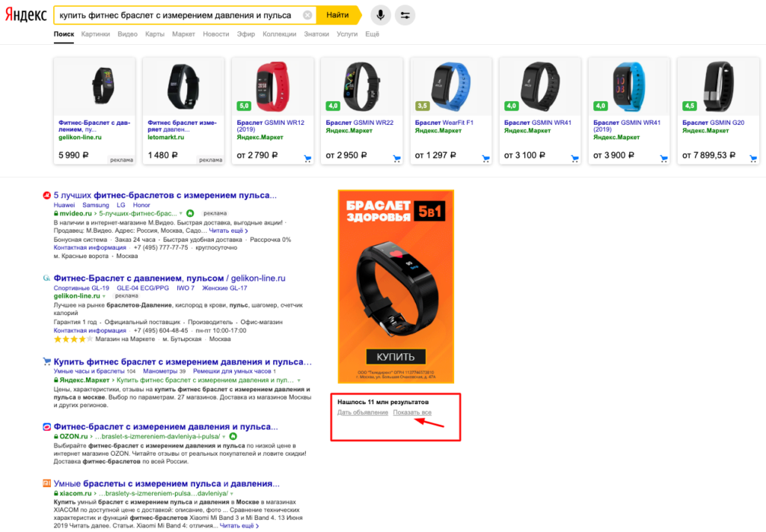Click the 'Показать все' link

tap(412, 413)
